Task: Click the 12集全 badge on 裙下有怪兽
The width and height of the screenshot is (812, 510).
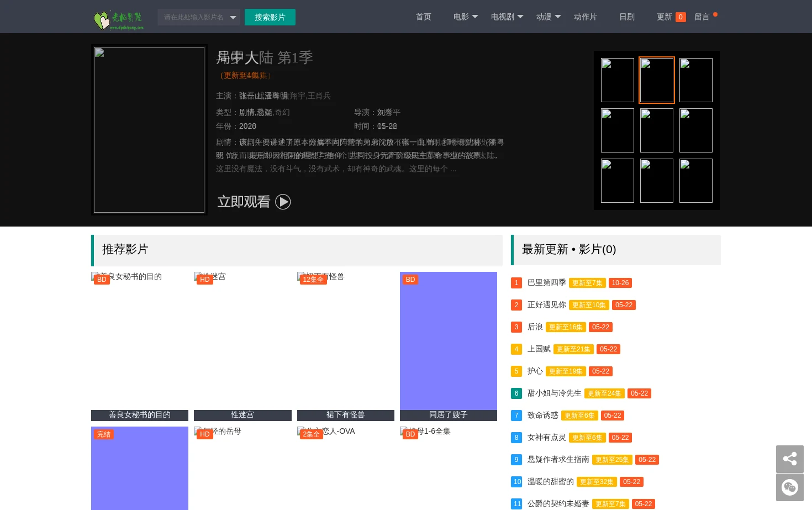Action: coord(313,280)
